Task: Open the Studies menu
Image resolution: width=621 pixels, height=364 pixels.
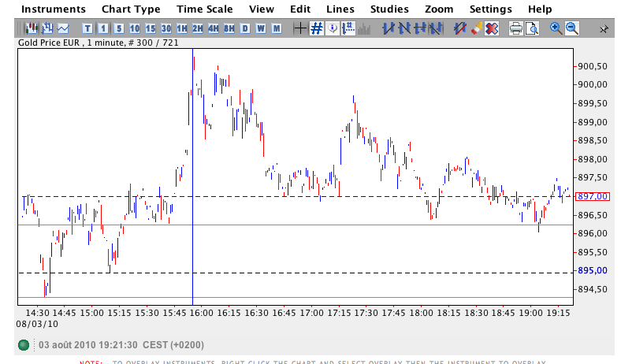Action: [x=389, y=9]
